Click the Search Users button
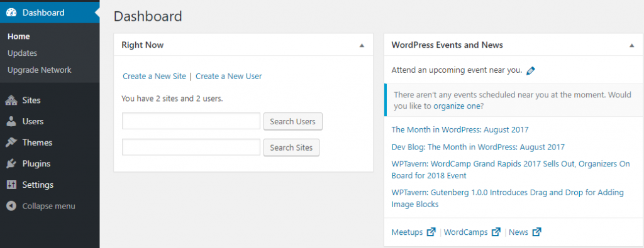 click(x=293, y=121)
